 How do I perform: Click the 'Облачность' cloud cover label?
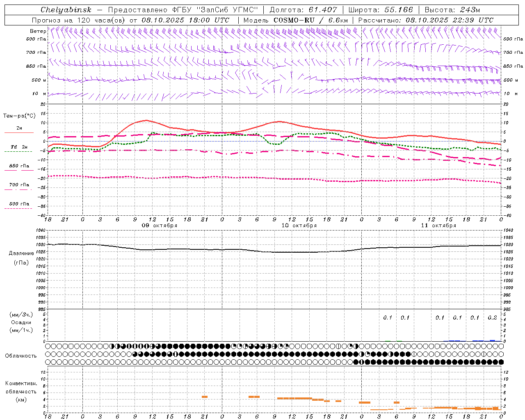tap(21, 356)
